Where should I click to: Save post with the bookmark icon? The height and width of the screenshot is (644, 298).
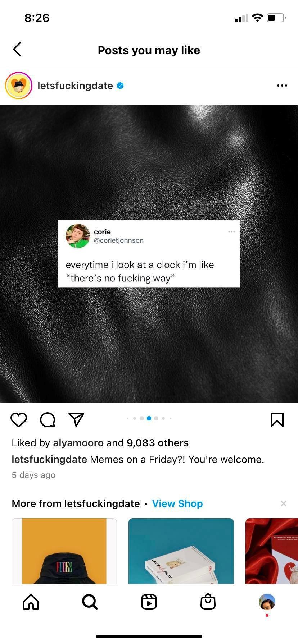pos(277,420)
